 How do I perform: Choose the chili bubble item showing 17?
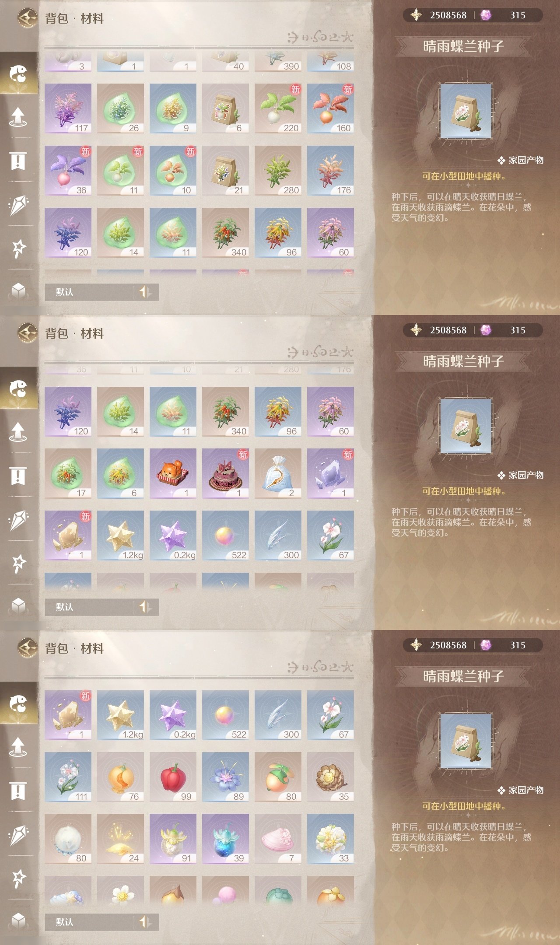click(x=68, y=473)
